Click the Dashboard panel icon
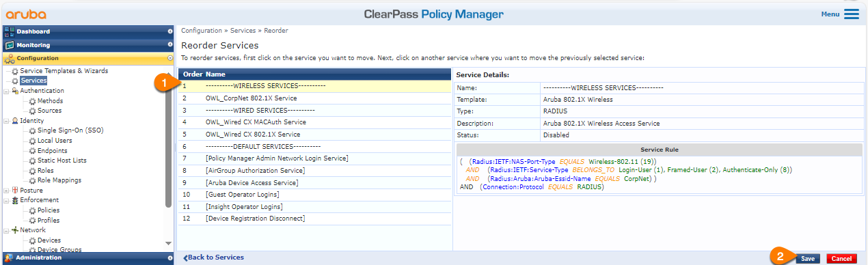This screenshot has height=265, width=868. point(10,31)
